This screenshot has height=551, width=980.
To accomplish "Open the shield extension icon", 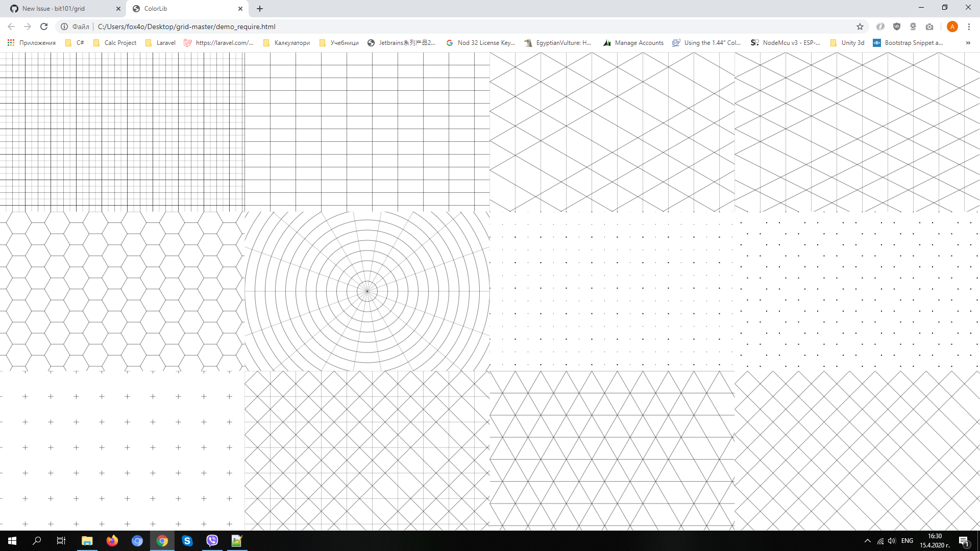I will [897, 27].
